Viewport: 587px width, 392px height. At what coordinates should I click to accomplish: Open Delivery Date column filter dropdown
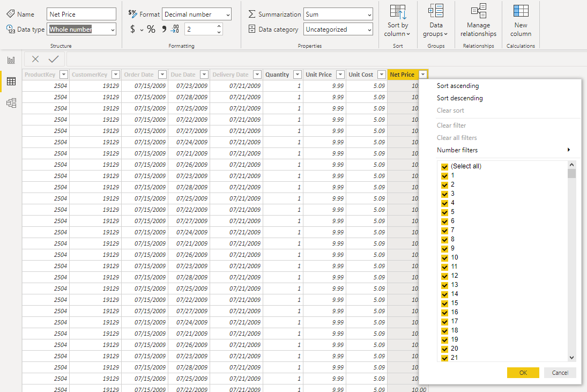(x=257, y=75)
